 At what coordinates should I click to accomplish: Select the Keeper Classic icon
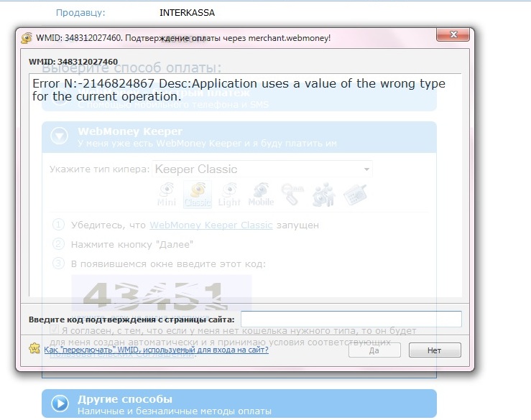click(198, 194)
